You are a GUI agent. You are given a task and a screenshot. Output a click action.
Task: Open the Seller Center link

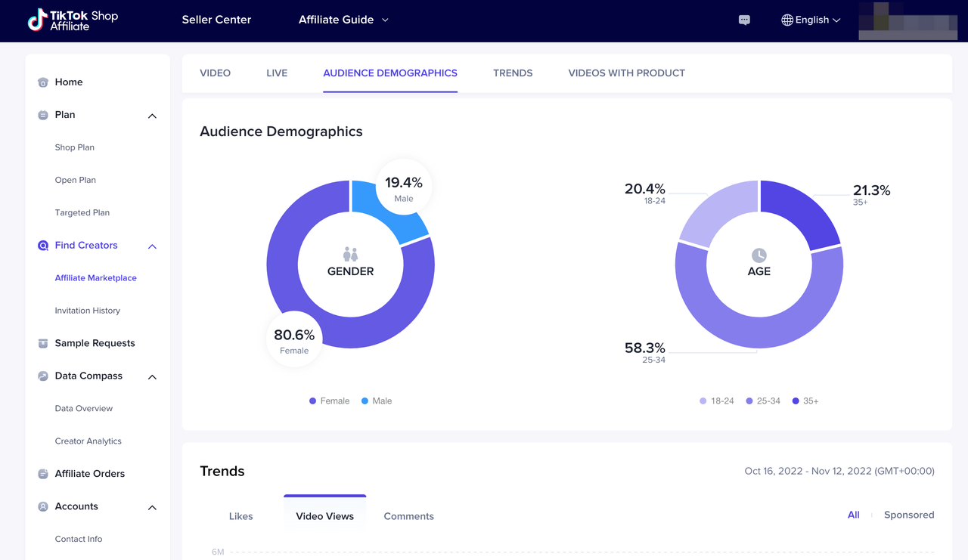[x=216, y=20]
